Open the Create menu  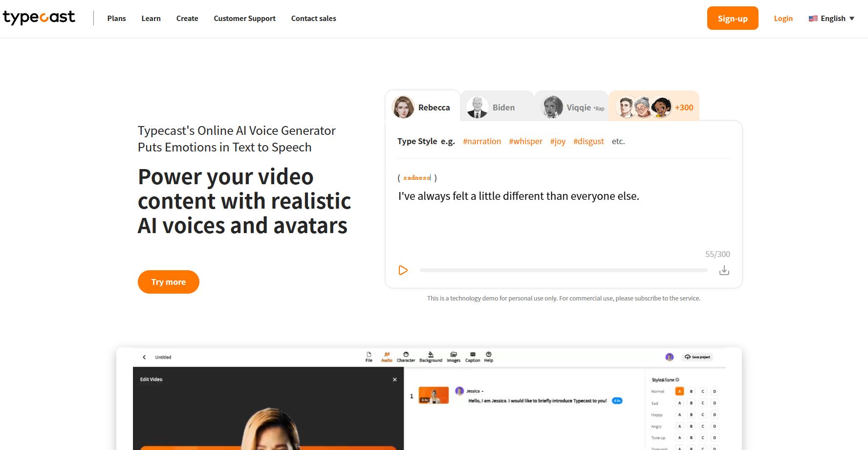tap(187, 19)
